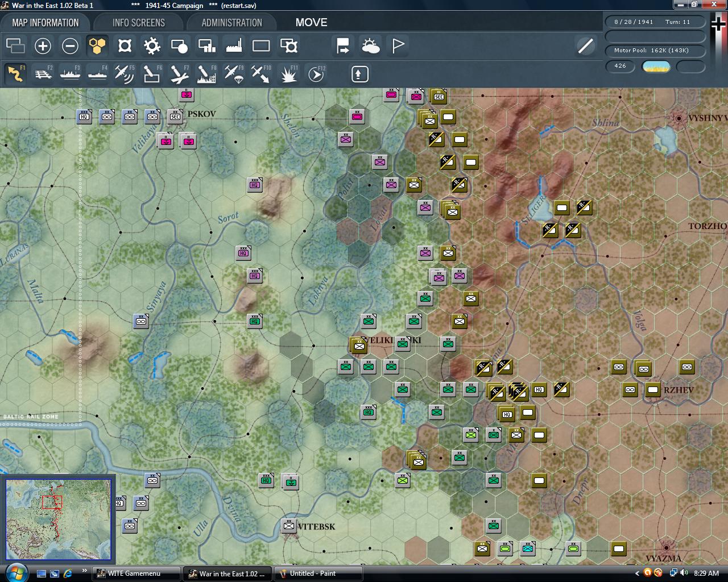Open Windows Start button
This screenshot has width=728, height=582.
coord(15,572)
